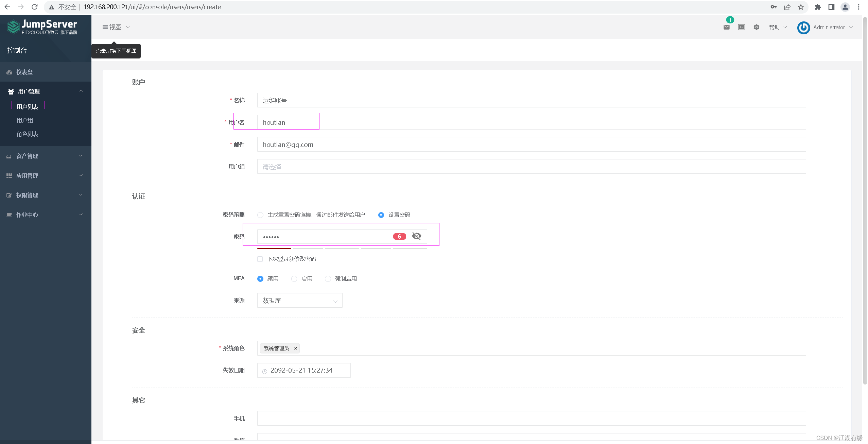Toggle the browser side panel icon
The image size is (868, 444).
[x=831, y=7]
